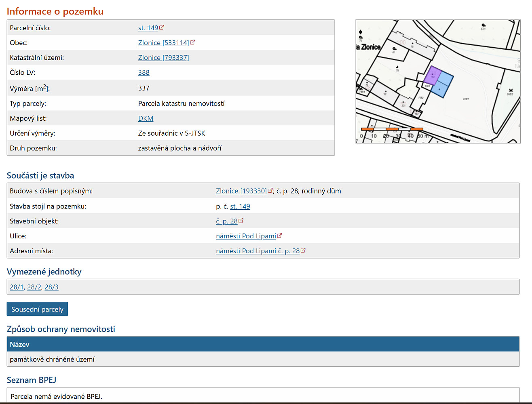
Task: Select text Parcela nemá evidované BPEJ.
Action: [57, 397]
